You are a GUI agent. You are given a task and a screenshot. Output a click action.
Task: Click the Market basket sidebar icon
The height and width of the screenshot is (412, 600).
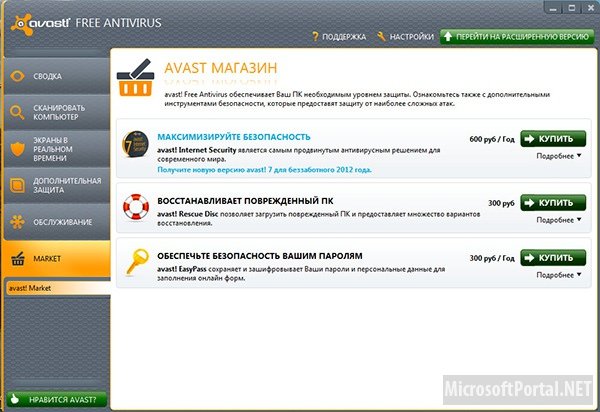tap(18, 259)
